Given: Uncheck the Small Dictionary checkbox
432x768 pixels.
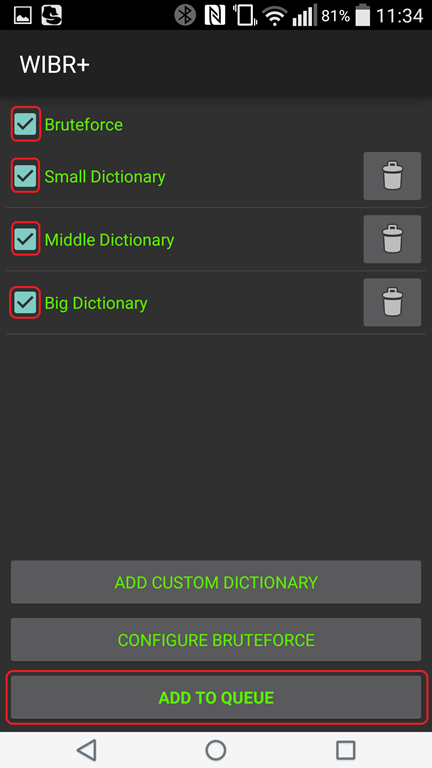Looking at the screenshot, I should point(25,175).
